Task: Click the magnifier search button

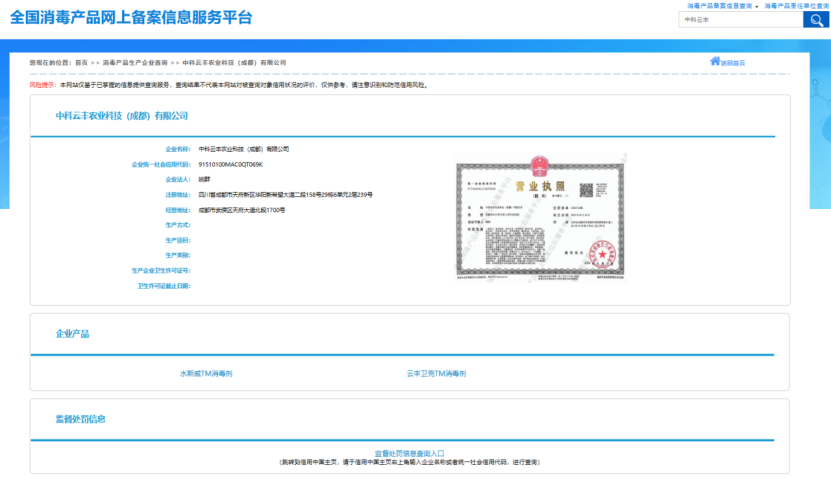Action: 816,20
